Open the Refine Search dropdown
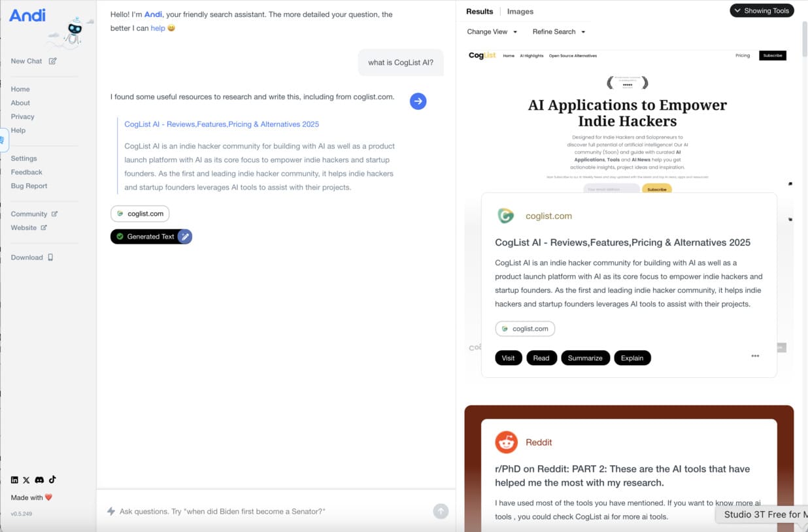The image size is (808, 532). [559, 31]
